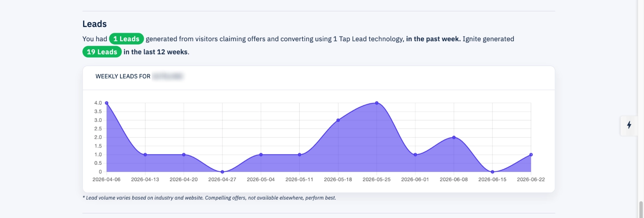Viewport: 644px width, 218px height.
Task: Select the 2026-05-11 chart data point
Action: coord(299,155)
